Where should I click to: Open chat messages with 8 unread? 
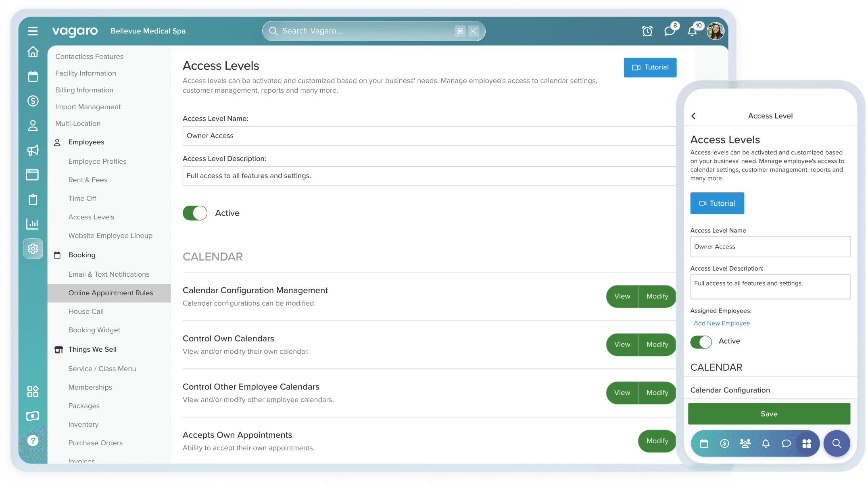coord(670,31)
